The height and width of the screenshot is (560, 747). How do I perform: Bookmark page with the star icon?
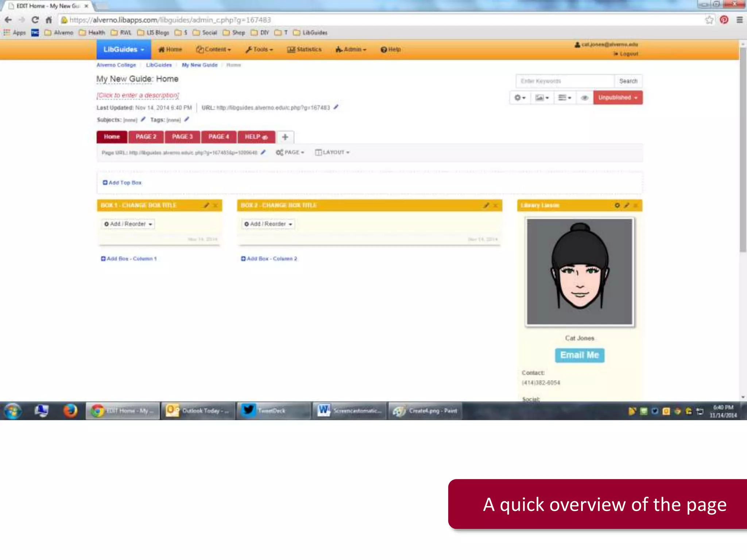[709, 20]
